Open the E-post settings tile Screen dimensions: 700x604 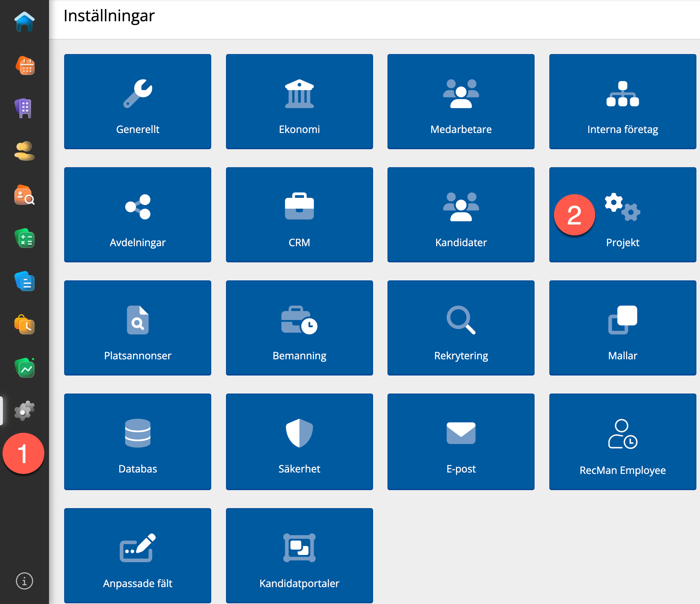[461, 441]
